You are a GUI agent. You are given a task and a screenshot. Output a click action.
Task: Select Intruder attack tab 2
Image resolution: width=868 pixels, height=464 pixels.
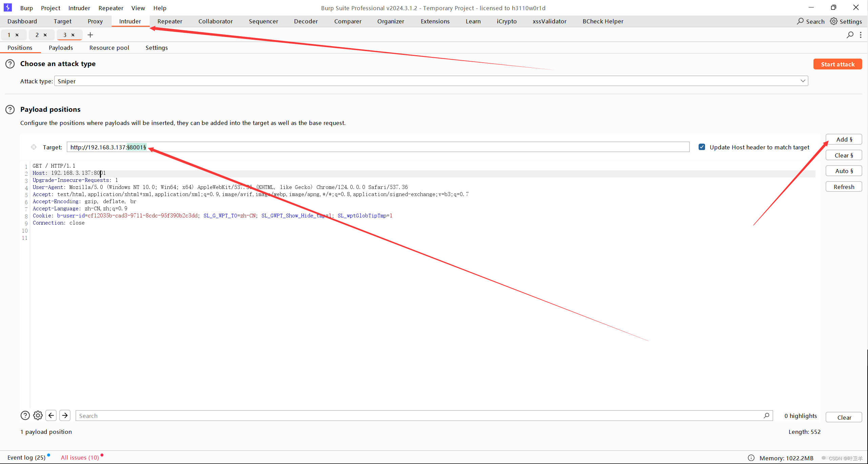[37, 35]
